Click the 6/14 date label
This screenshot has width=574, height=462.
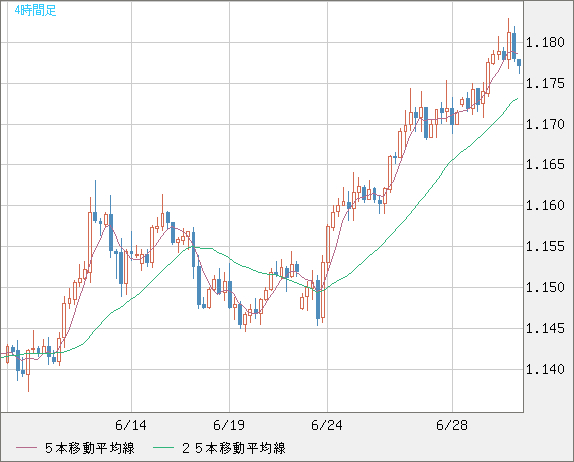tap(131, 425)
